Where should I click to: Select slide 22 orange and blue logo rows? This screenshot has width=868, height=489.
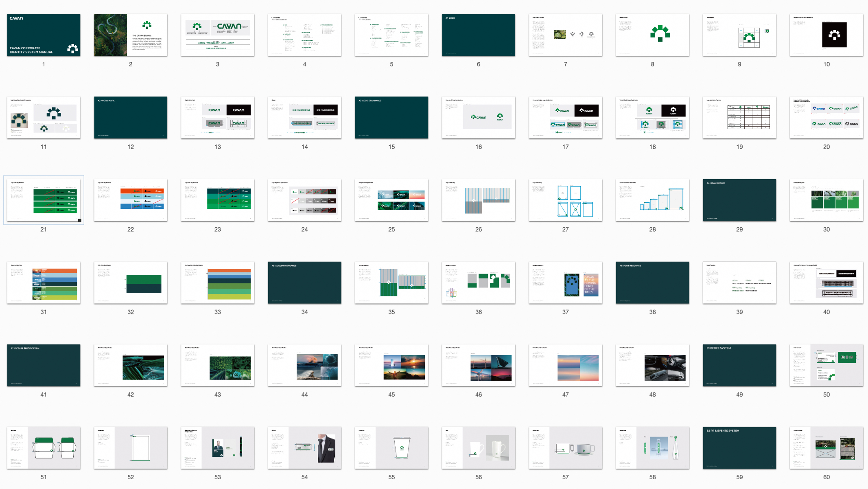[131, 200]
